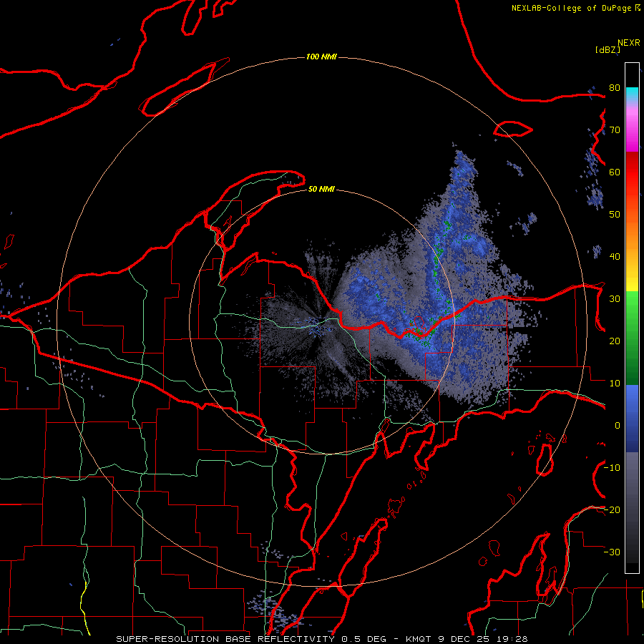The width and height of the screenshot is (644, 644).
Task: Click the KMQT 9 DEC 25 19:28 timestamp
Action: point(467,639)
